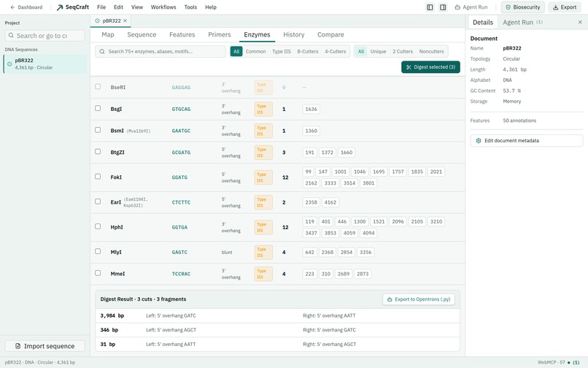Click the WebMCP status indicator
Viewport: 588px width, 368px height.
pyautogui.click(x=558, y=362)
